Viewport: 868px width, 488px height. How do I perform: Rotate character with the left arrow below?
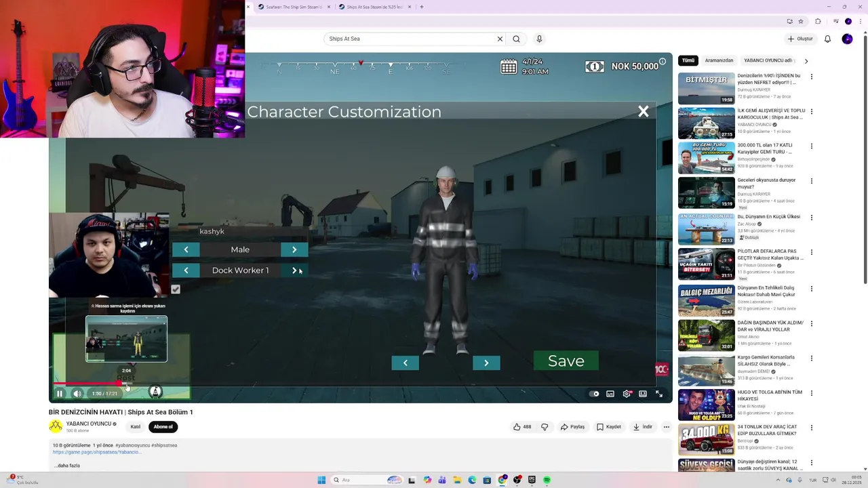point(406,363)
